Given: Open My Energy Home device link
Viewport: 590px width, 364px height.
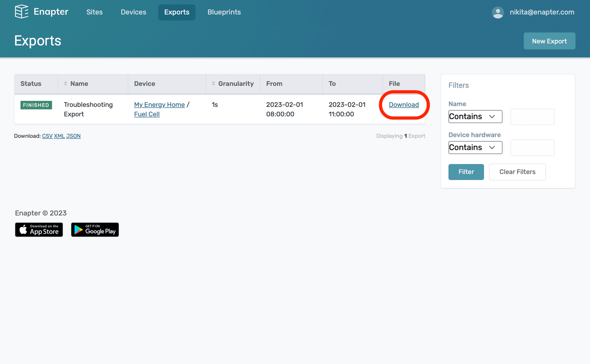Looking at the screenshot, I should [159, 104].
